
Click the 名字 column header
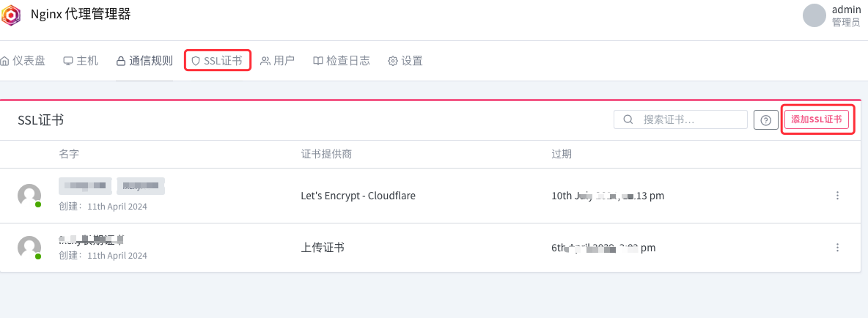69,155
